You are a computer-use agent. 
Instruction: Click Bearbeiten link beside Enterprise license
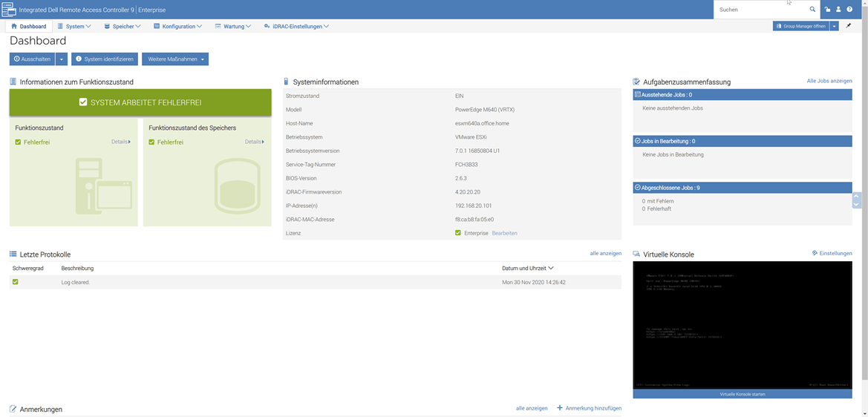coord(504,233)
